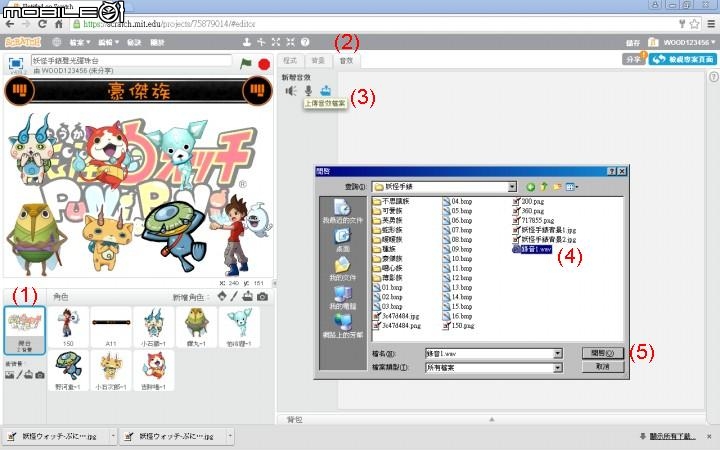Image resolution: width=720 pixels, height=450 pixels.
Task: Upload sprite from file icon
Action: 248,297
